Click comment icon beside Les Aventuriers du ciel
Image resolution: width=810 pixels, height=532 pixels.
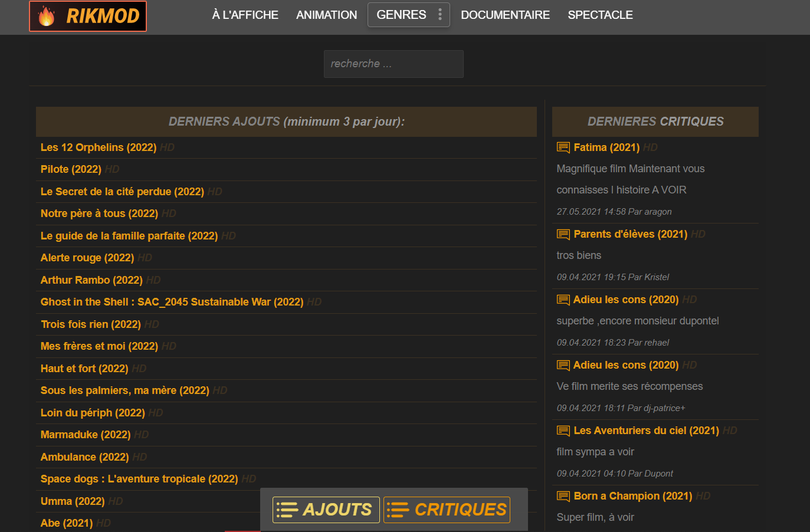[563, 431]
